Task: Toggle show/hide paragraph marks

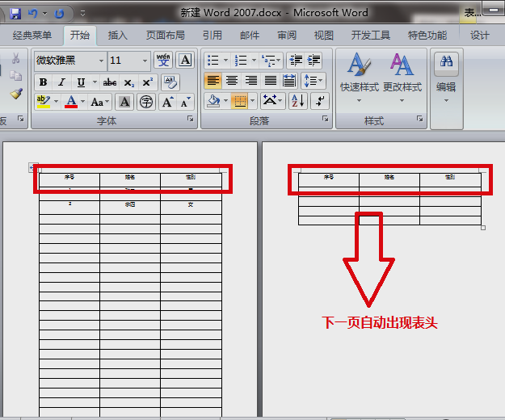Action: (x=319, y=102)
